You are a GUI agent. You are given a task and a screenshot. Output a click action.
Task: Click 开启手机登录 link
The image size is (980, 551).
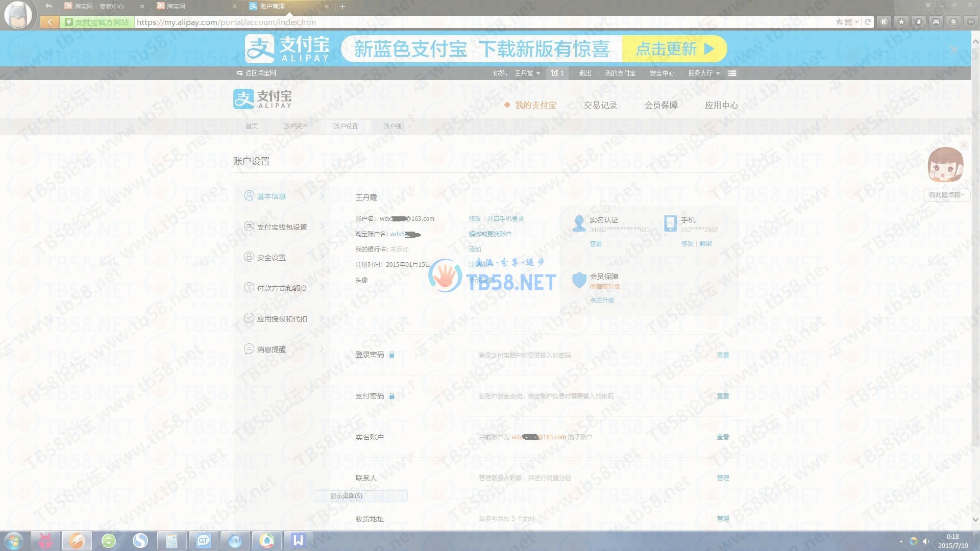click(505, 218)
